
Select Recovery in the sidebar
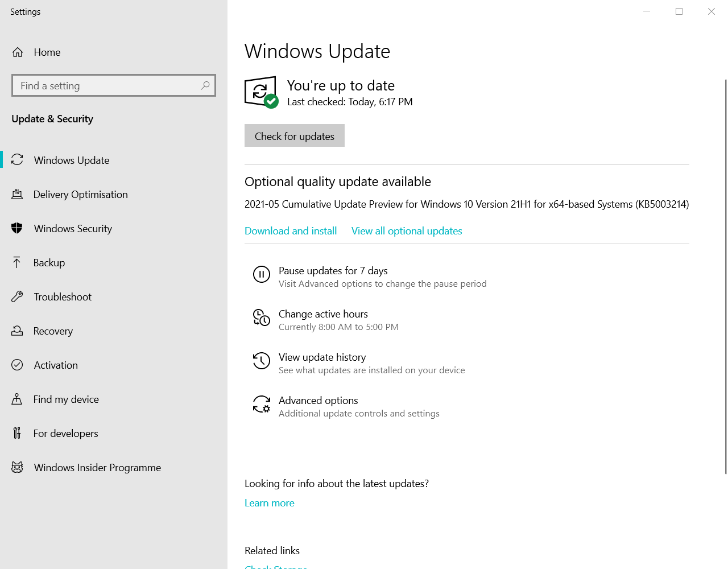(114, 331)
